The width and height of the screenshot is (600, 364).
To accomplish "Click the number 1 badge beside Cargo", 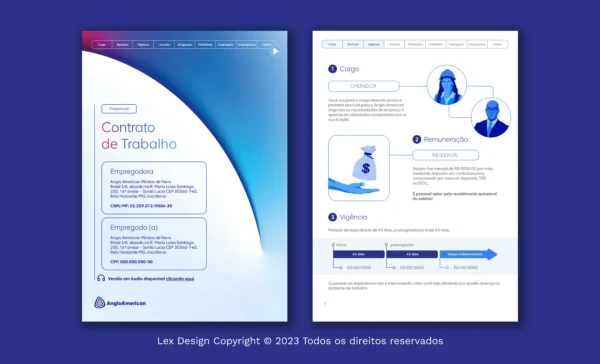I will (x=332, y=69).
